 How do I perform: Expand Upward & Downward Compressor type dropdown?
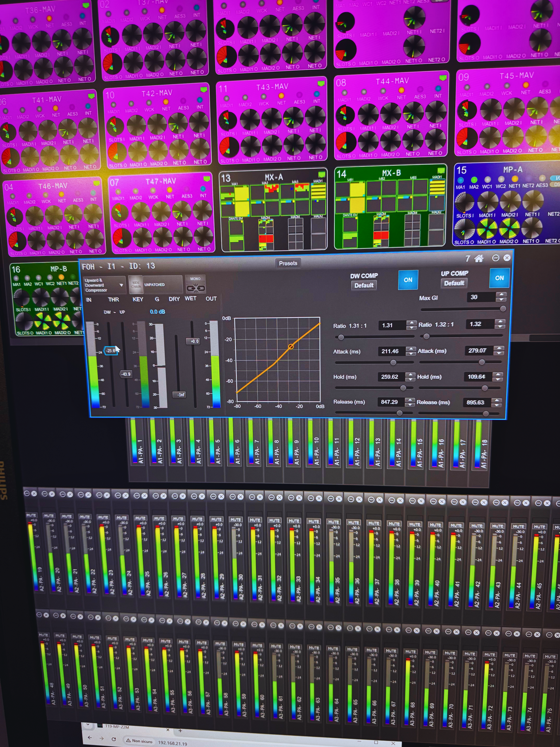pyautogui.click(x=121, y=285)
